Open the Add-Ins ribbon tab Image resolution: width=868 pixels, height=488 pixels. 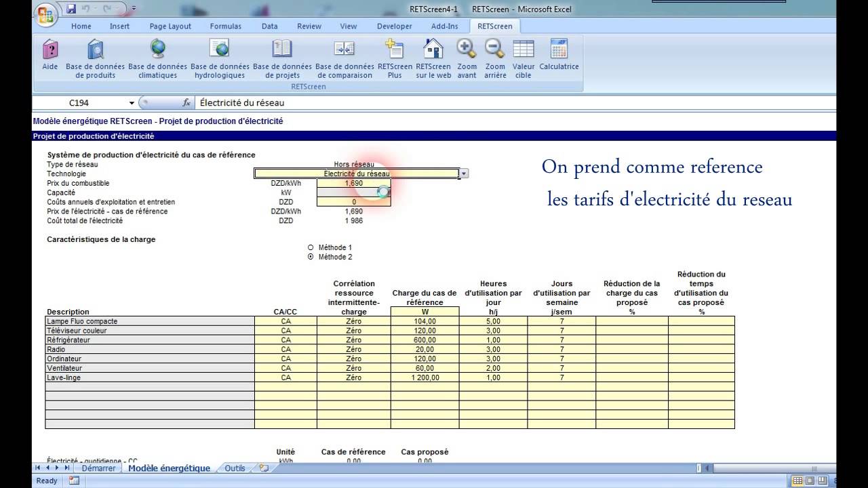tap(445, 26)
